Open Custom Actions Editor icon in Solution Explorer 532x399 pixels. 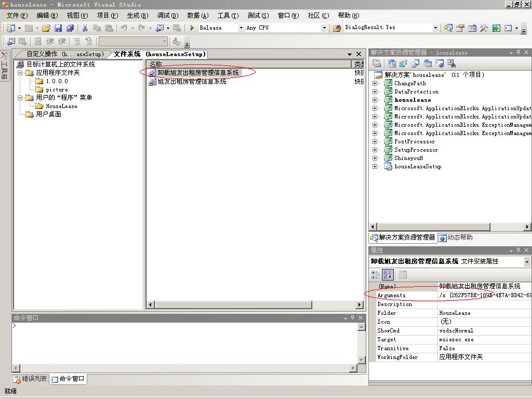click(x=440, y=63)
